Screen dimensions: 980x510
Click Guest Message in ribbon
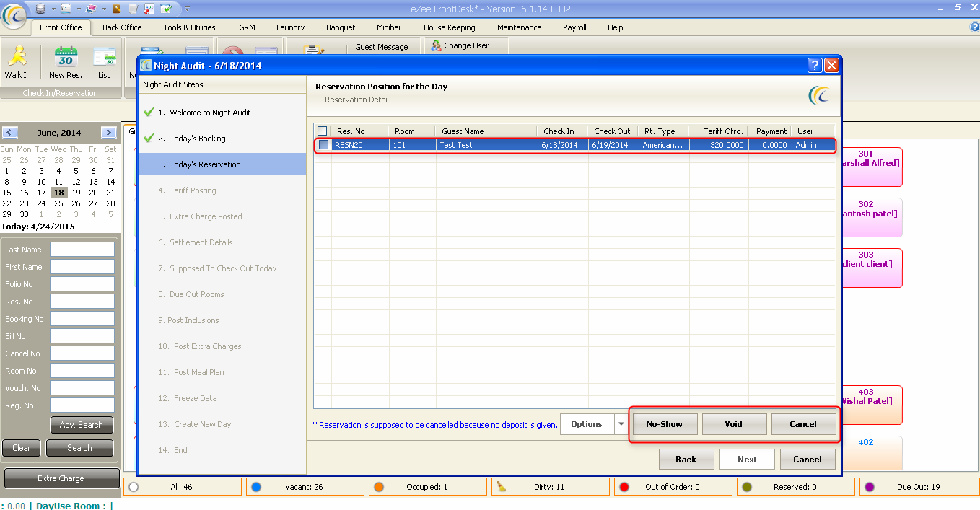click(x=382, y=47)
